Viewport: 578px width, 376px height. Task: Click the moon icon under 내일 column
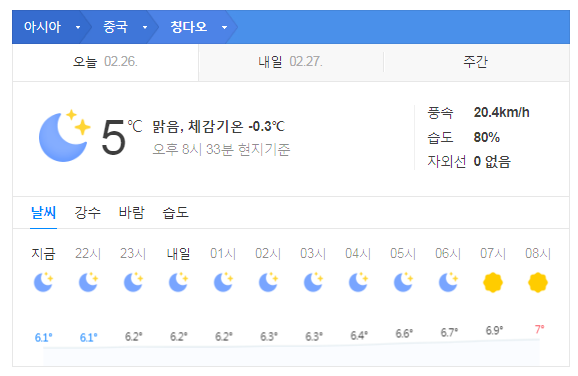pyautogui.click(x=178, y=282)
